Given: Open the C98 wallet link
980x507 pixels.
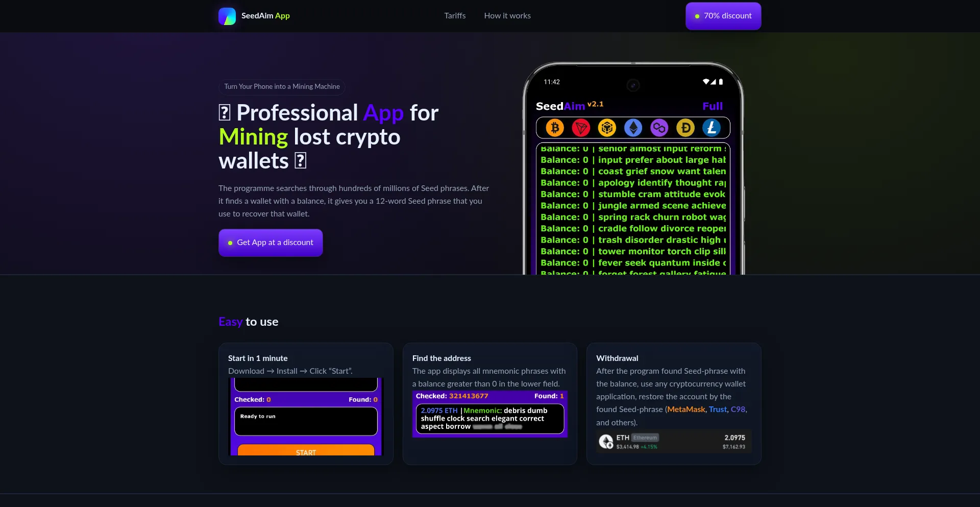Looking at the screenshot, I should tap(738, 409).
